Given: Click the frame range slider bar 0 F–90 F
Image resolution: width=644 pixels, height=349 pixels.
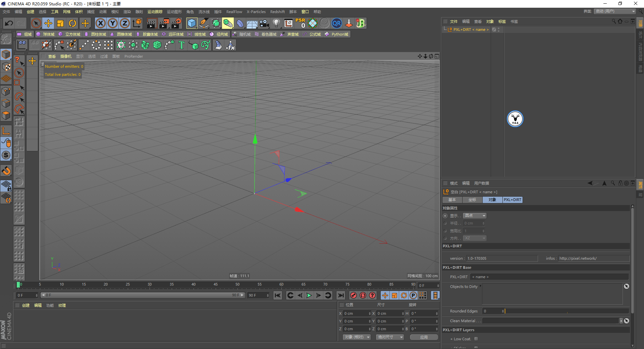Looking at the screenshot, I should pyautogui.click(x=143, y=295).
